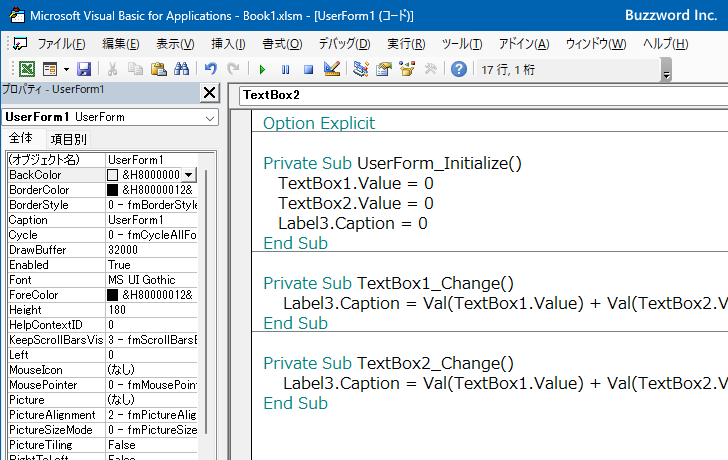Viewport: 728px width, 460px height.
Task: Open the 表示(V) menu
Action: click(175, 44)
